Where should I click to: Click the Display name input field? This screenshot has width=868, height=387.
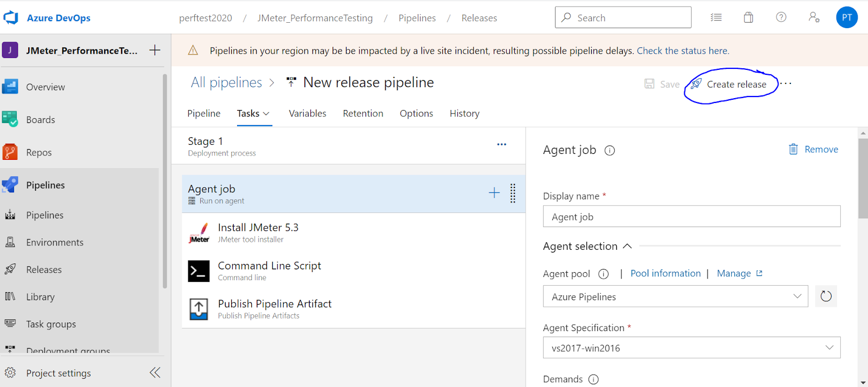[692, 216]
